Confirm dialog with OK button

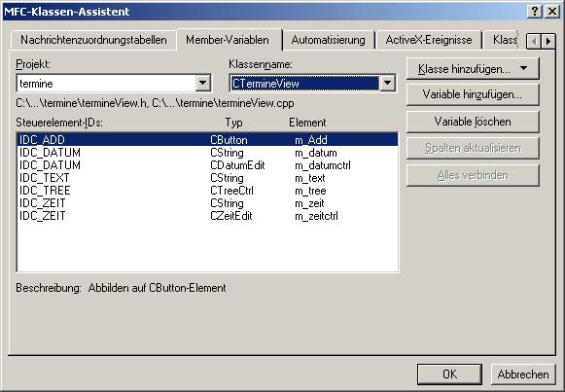(449, 374)
